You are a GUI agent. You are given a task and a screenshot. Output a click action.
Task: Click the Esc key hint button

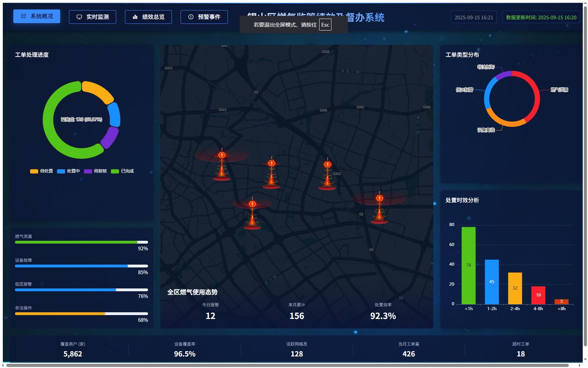click(325, 25)
